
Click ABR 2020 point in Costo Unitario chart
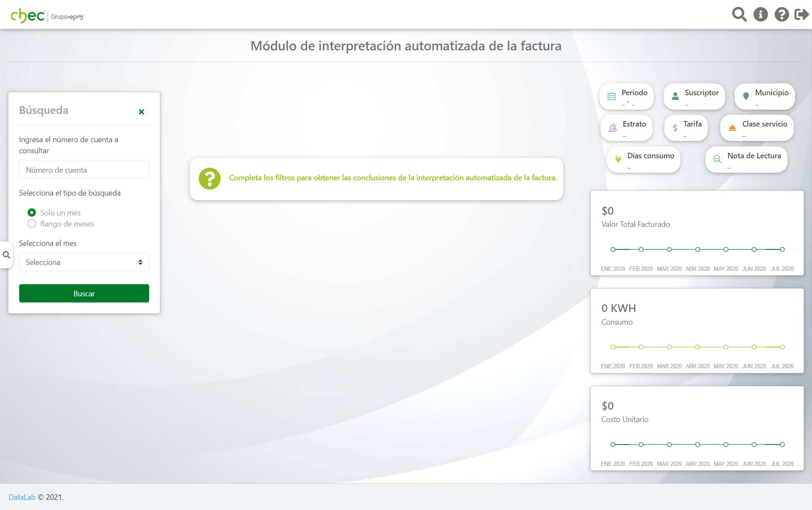[x=697, y=444]
